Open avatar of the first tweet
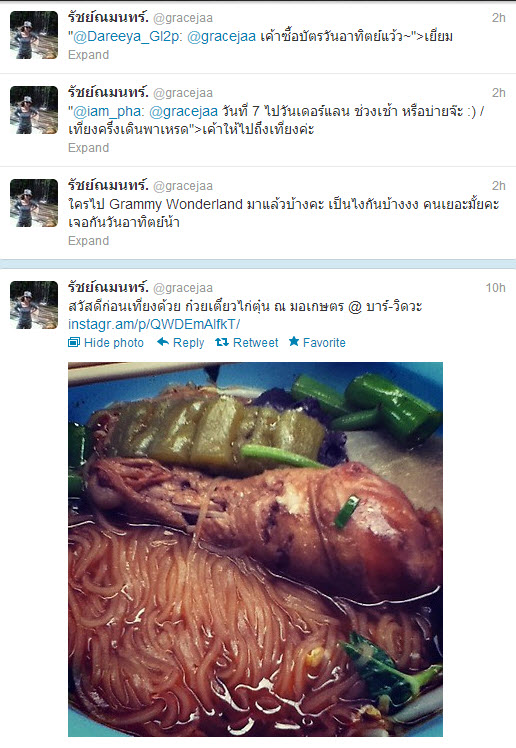Screen dimensions: 516x748 pos(34,35)
